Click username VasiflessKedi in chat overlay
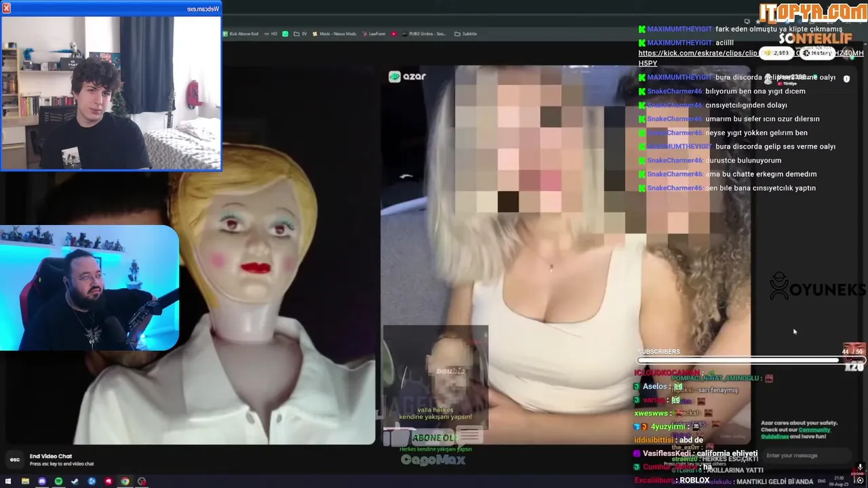 (x=667, y=453)
